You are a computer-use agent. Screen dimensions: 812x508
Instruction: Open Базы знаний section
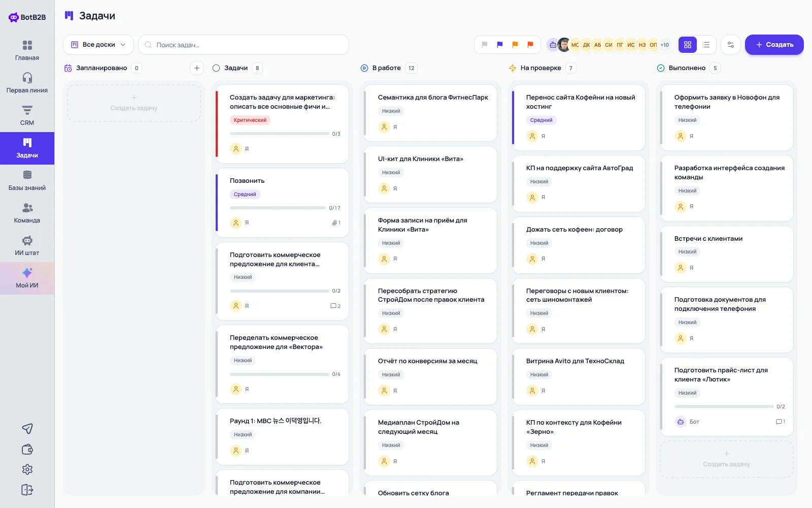coord(27,181)
